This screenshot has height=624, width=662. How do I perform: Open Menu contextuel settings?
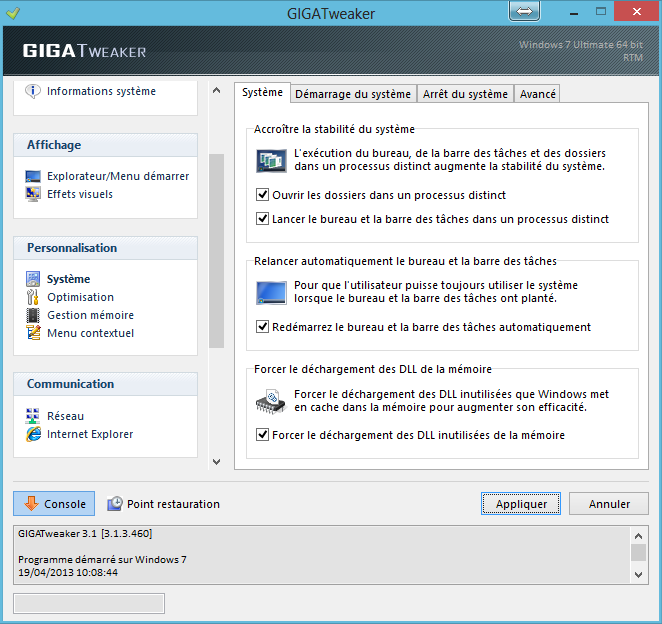click(x=90, y=333)
